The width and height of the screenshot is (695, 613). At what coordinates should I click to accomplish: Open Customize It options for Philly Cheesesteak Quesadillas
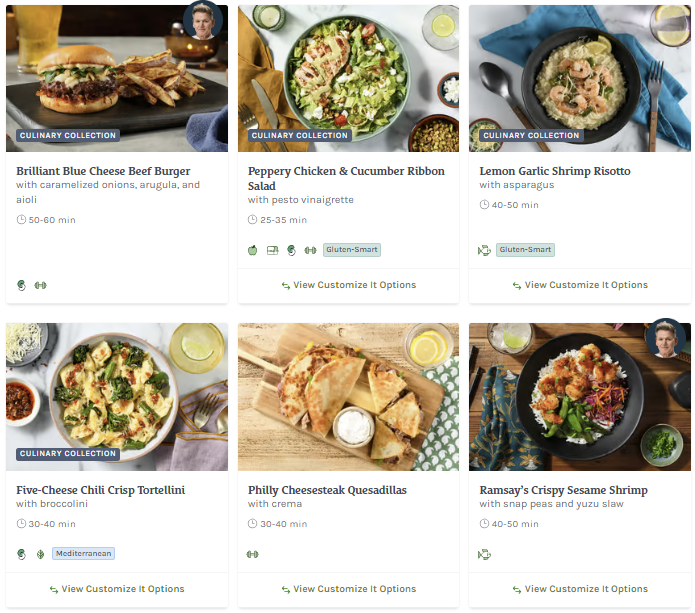point(348,589)
